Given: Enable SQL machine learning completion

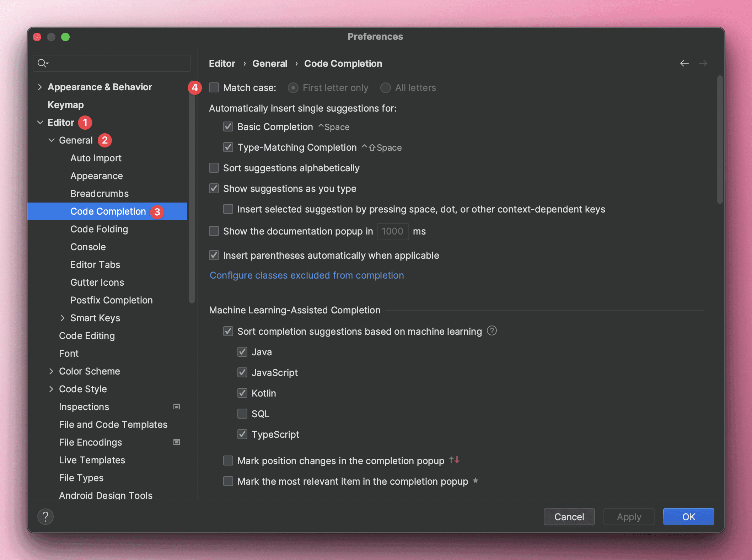Looking at the screenshot, I should (x=242, y=414).
